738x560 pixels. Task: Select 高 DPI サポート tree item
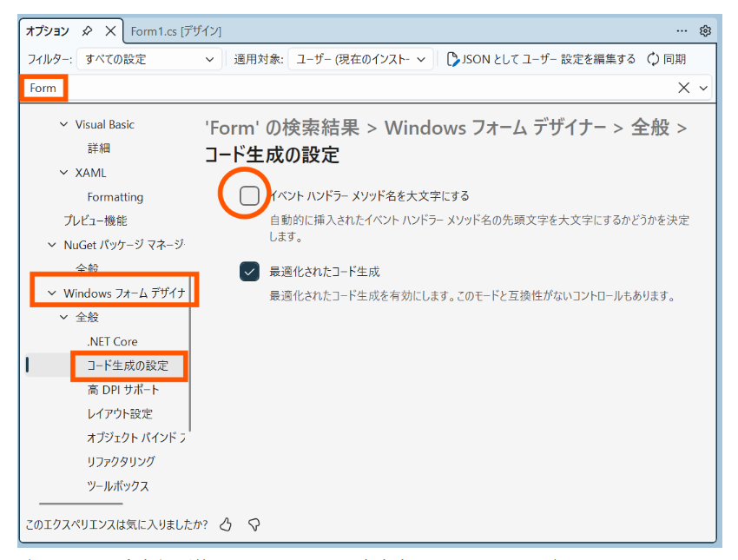coord(123,390)
